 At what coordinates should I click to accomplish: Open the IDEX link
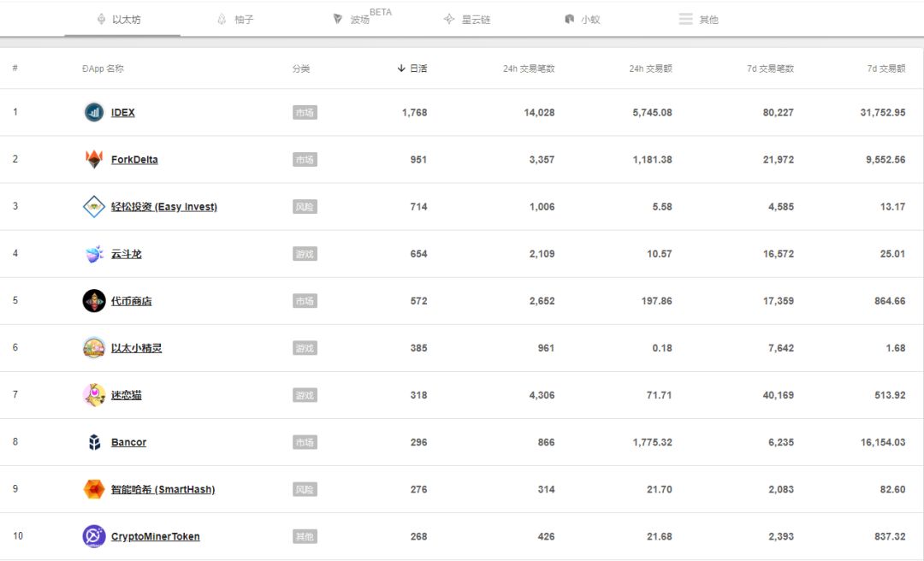click(x=122, y=113)
